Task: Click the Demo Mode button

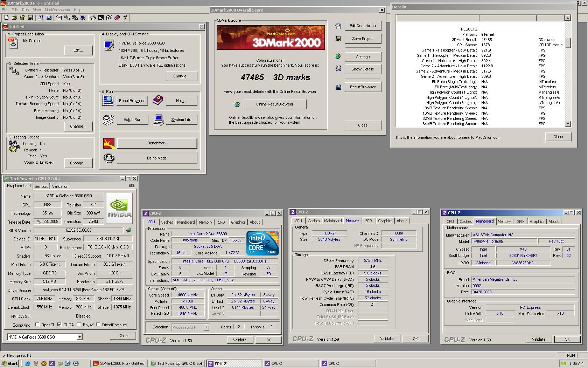Action: [x=157, y=158]
